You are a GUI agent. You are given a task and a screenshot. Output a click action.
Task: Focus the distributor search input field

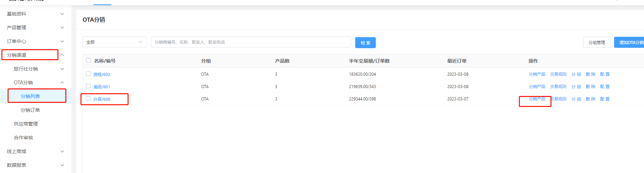[x=251, y=42]
